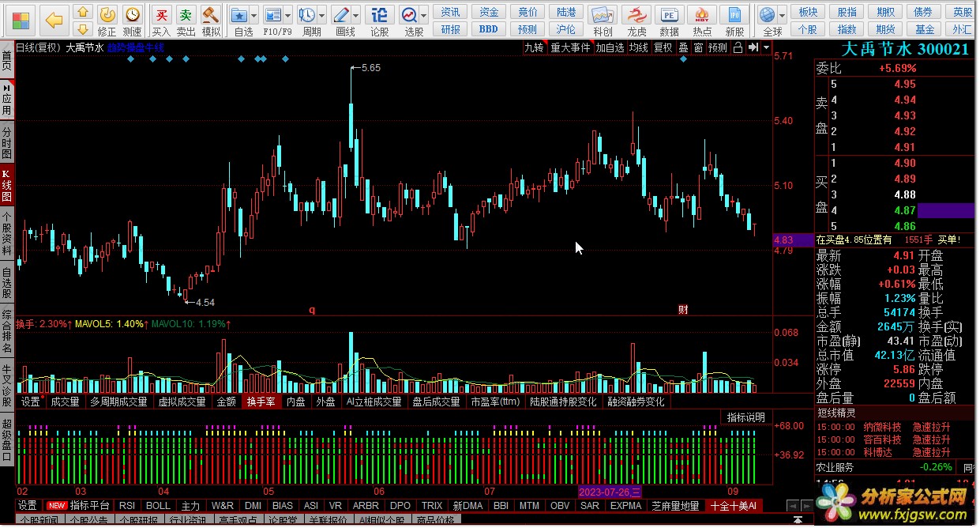Select the RSI indicator tab
Screen dimensions: 980x528
126,505
